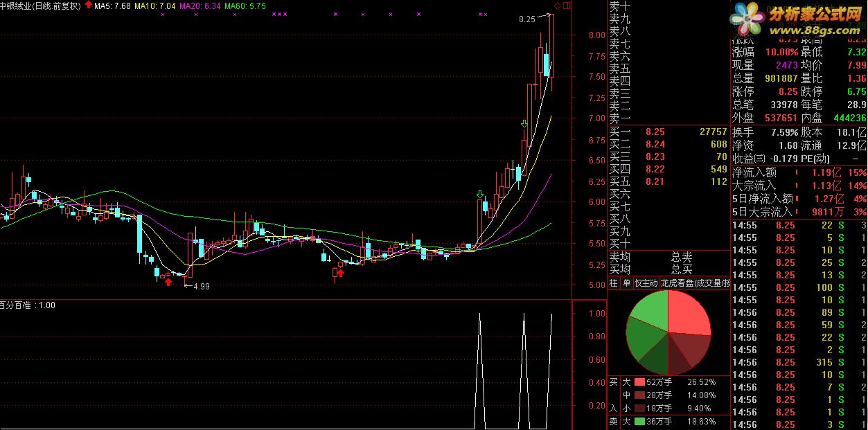Click stock title 中银绒业(日线.前复权)

click(41, 6)
